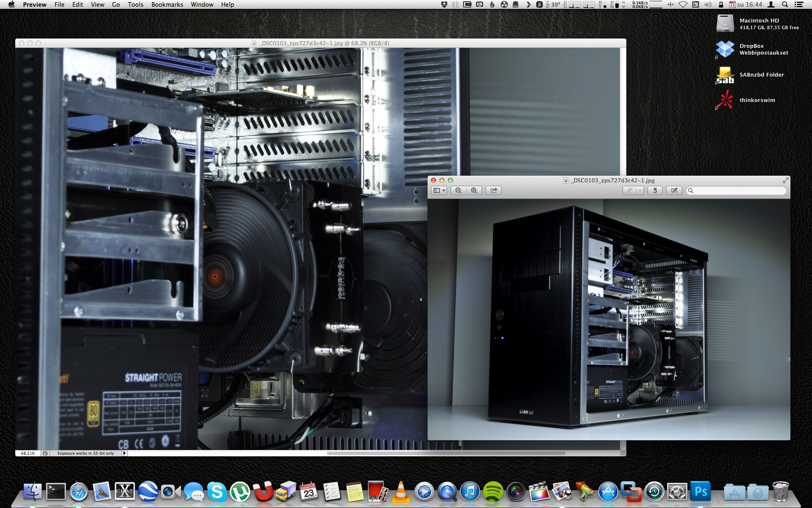Image resolution: width=812 pixels, height=508 pixels.
Task: Enter full screen with the window's expand arrows
Action: (x=785, y=180)
